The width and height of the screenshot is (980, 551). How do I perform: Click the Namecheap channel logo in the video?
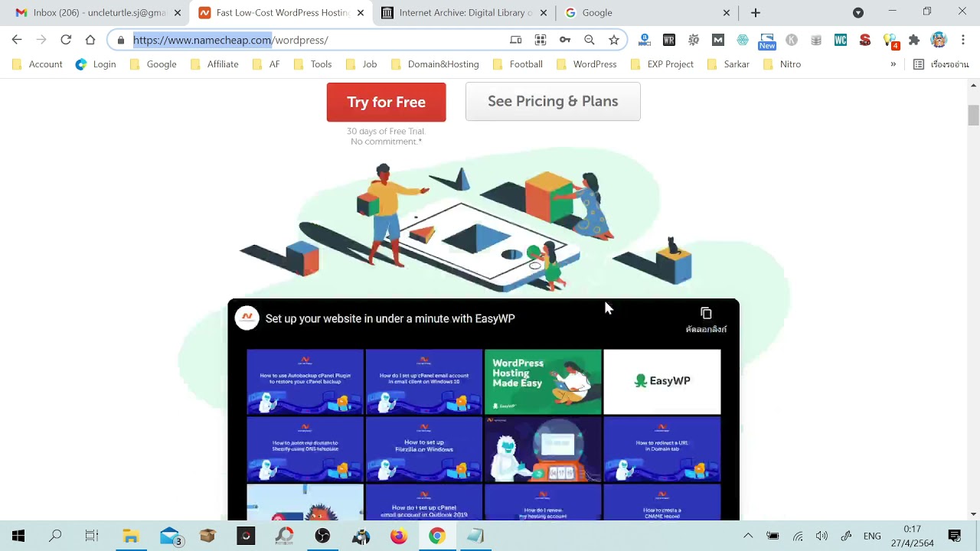point(247,318)
